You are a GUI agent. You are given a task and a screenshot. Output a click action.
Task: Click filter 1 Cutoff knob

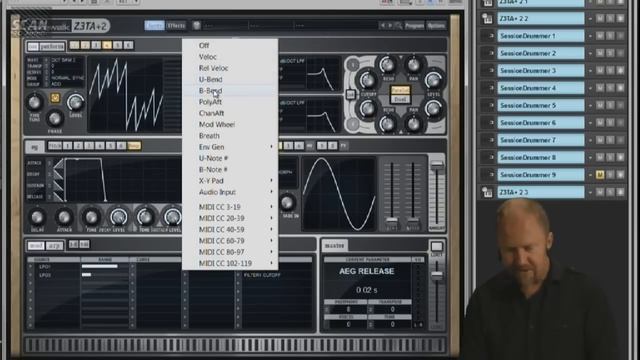368,80
